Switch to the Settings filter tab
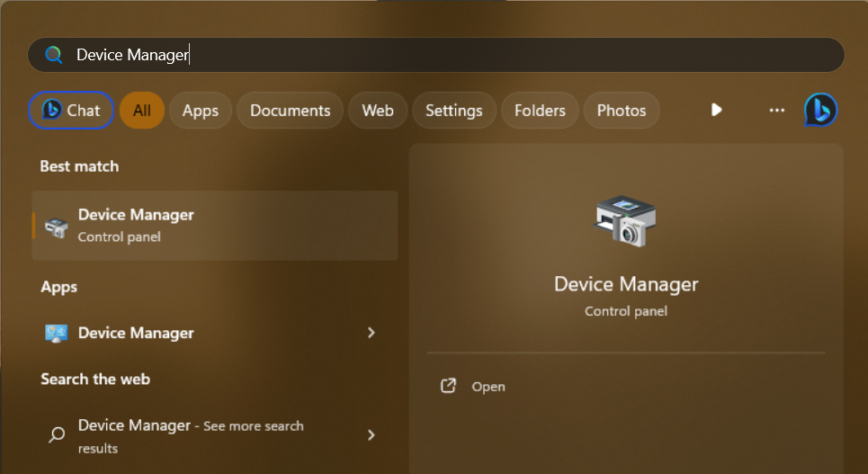868x474 pixels. (454, 111)
